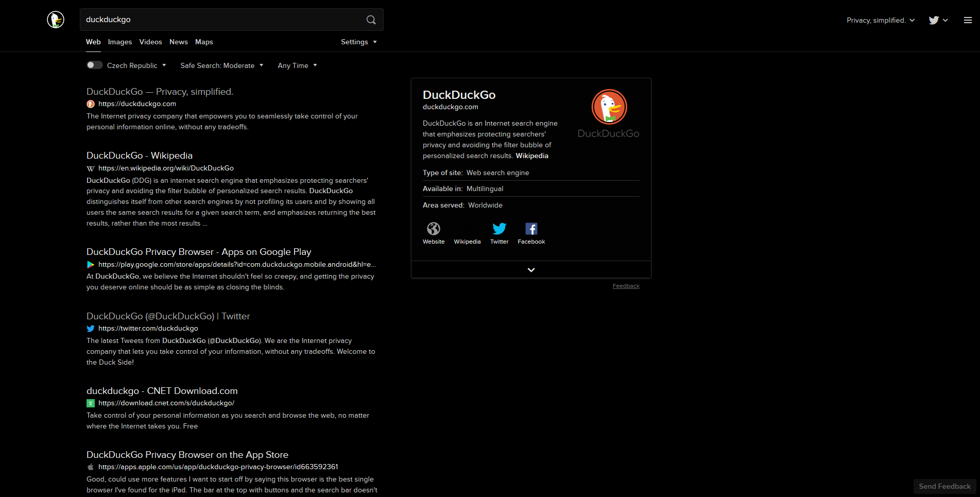Open DuckDuckGo's Facebook from the knowledge panel
980x497 pixels.
(531, 229)
